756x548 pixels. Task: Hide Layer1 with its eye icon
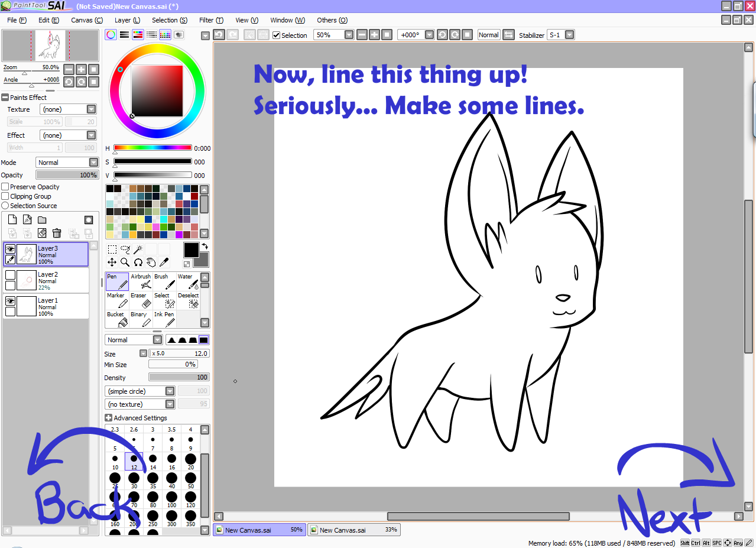pyautogui.click(x=10, y=301)
